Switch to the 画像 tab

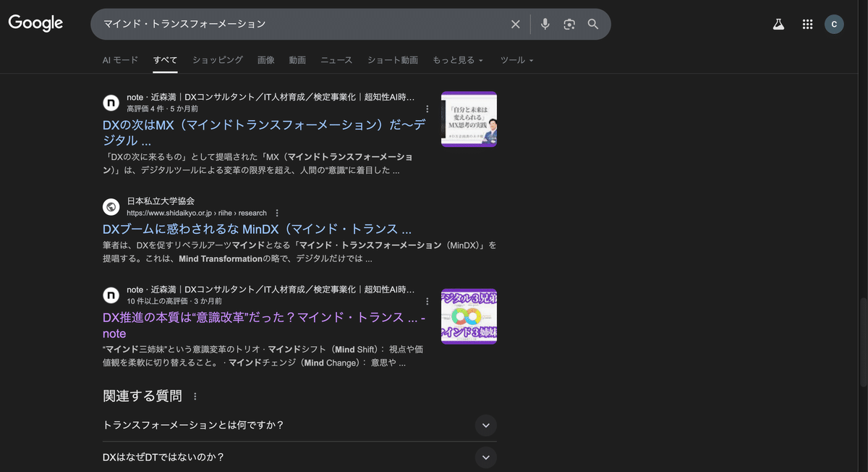click(266, 60)
